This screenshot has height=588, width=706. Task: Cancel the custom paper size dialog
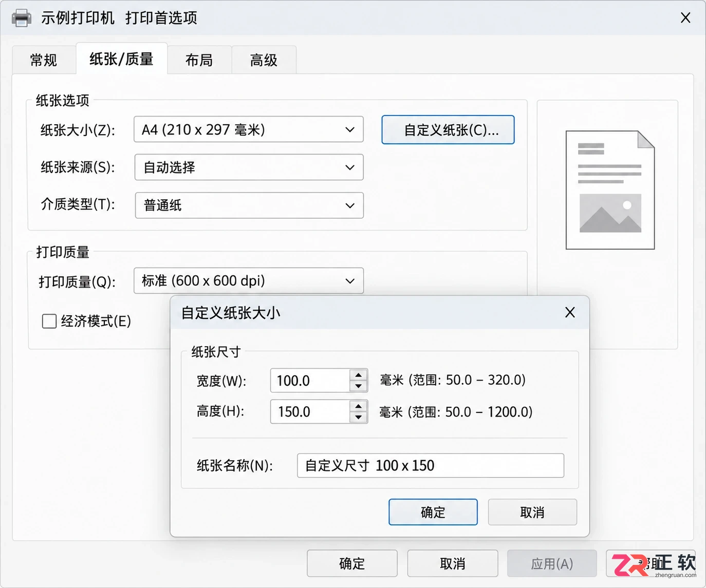[532, 512]
